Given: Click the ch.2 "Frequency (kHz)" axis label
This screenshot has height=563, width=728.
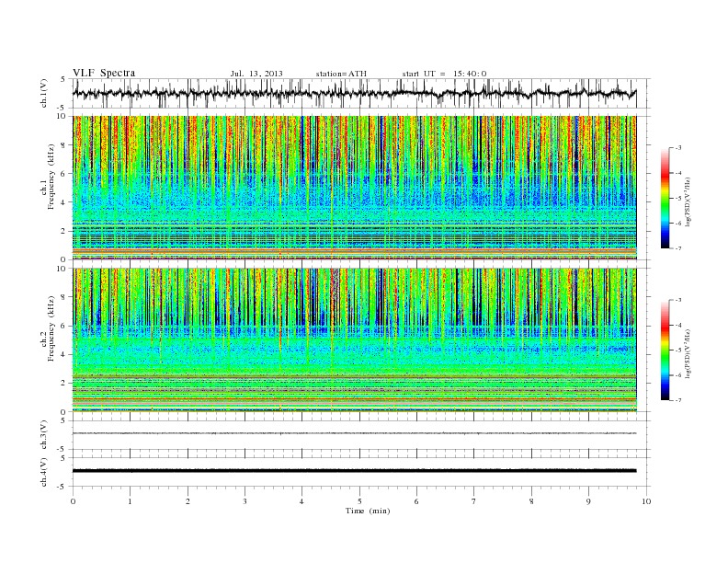Looking at the screenshot, I should [x=51, y=328].
